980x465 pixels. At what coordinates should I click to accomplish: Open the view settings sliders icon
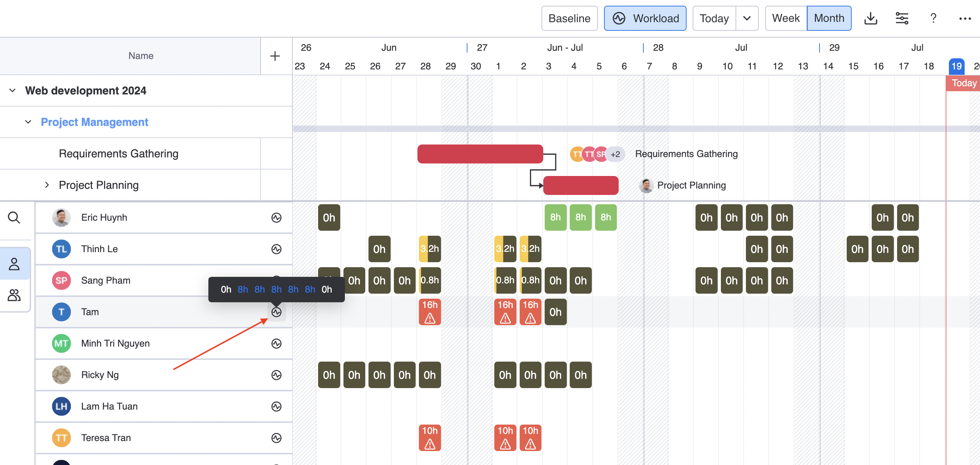coord(902,18)
